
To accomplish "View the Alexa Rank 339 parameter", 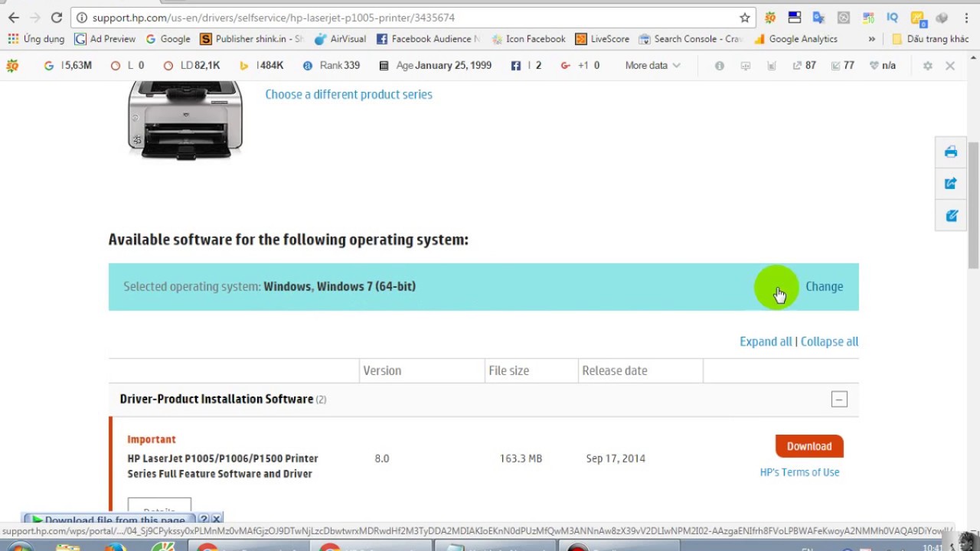I will tap(332, 66).
